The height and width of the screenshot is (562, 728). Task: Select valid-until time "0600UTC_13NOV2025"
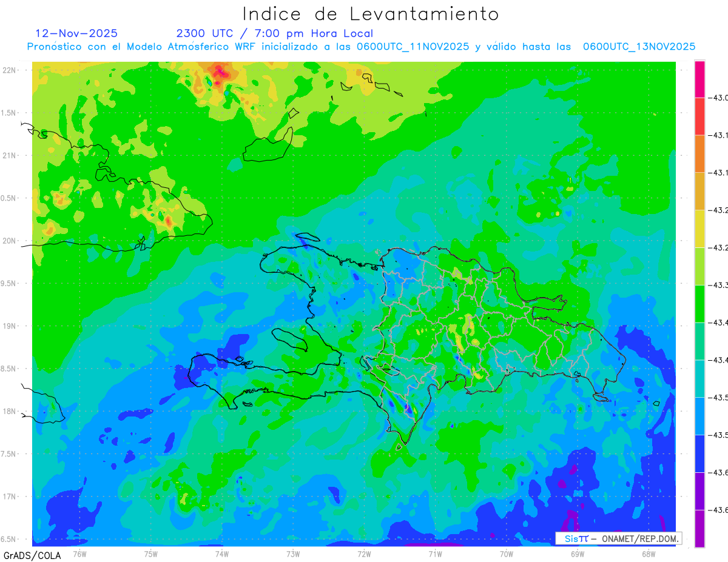click(x=639, y=47)
